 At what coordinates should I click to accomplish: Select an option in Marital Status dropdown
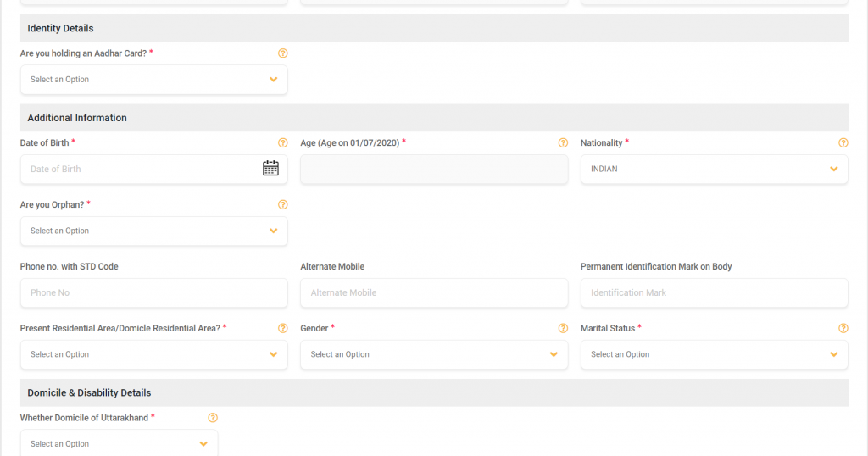[714, 354]
